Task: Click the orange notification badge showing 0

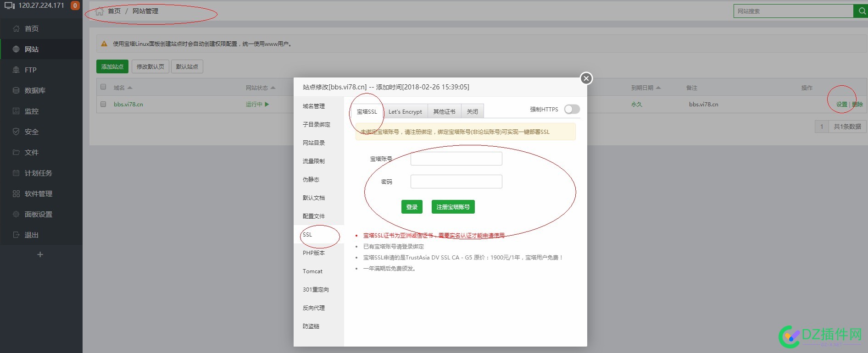Action: pos(75,6)
